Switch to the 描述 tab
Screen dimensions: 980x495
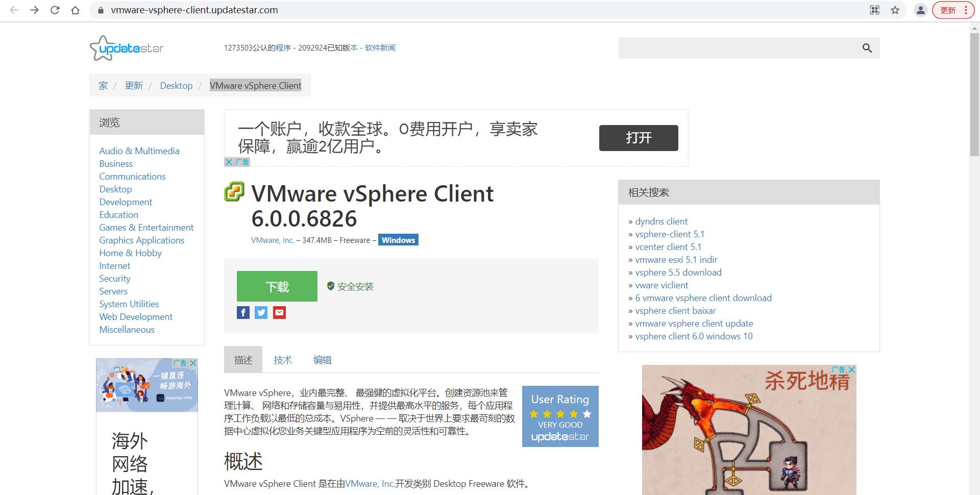tap(243, 360)
